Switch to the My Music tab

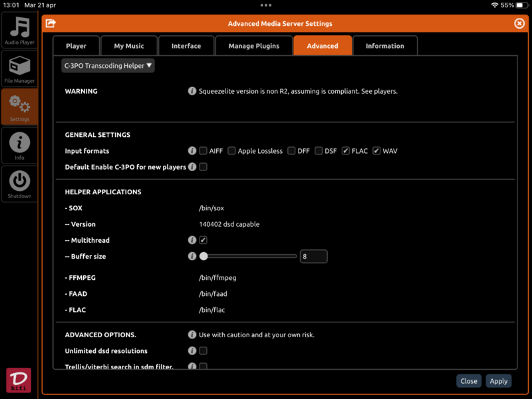[129, 45]
